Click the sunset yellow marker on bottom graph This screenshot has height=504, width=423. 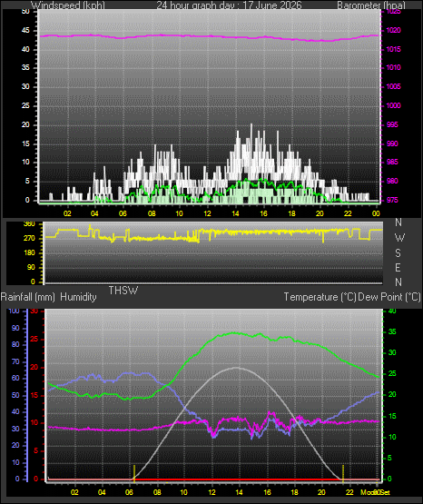[343, 473]
